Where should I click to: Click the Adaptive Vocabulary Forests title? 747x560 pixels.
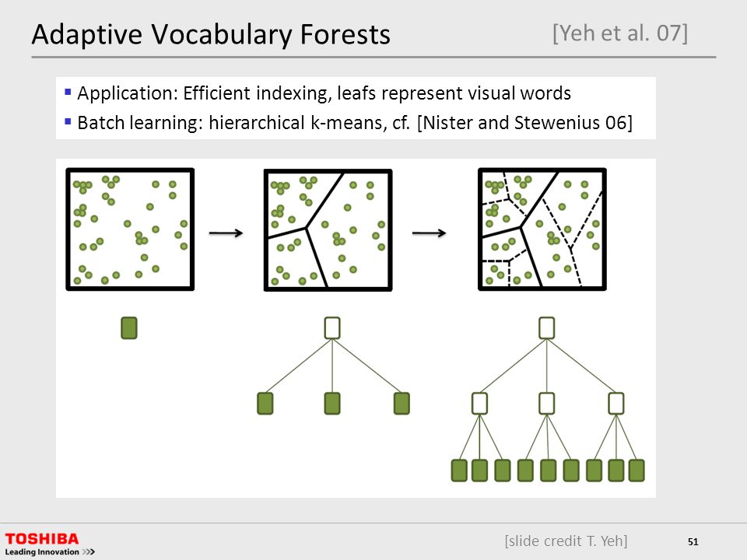coord(211,34)
